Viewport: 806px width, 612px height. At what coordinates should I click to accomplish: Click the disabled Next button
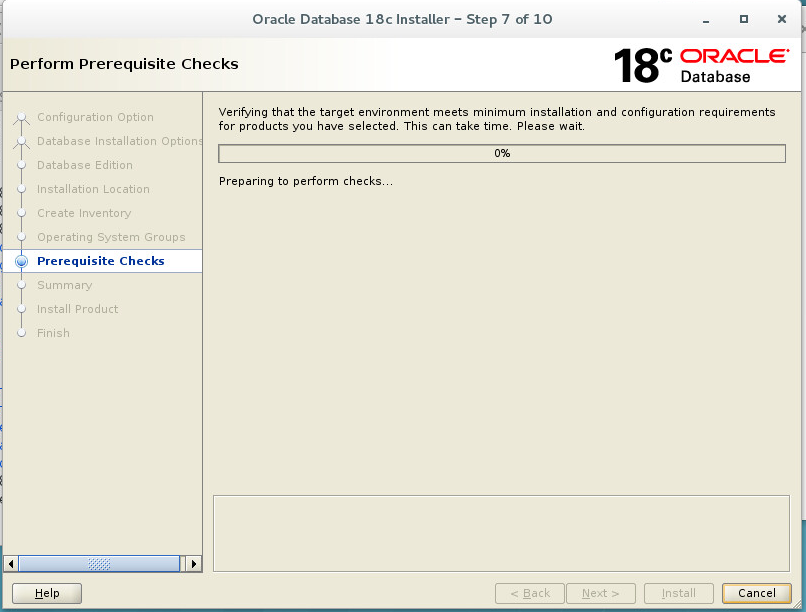pyautogui.click(x=601, y=593)
